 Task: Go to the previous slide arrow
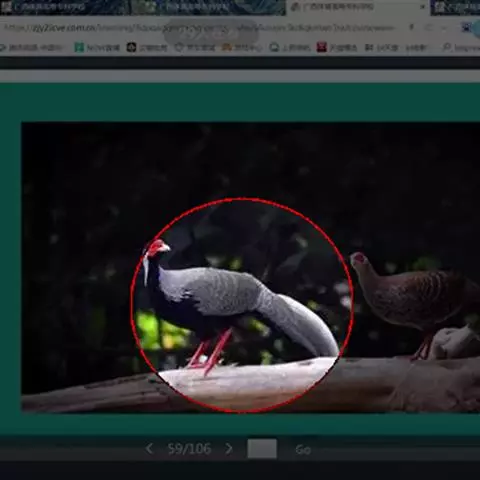pyautogui.click(x=149, y=449)
